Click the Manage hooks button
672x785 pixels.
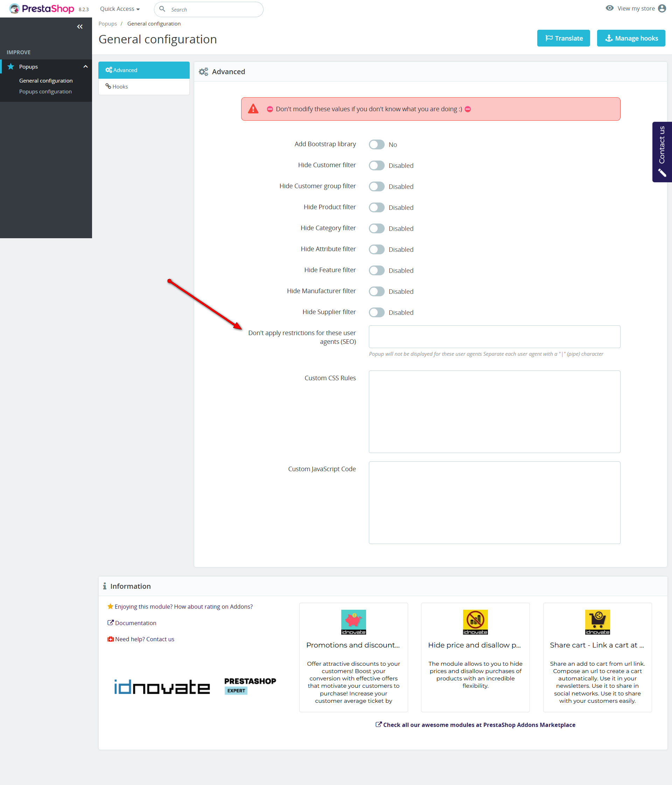pyautogui.click(x=631, y=38)
